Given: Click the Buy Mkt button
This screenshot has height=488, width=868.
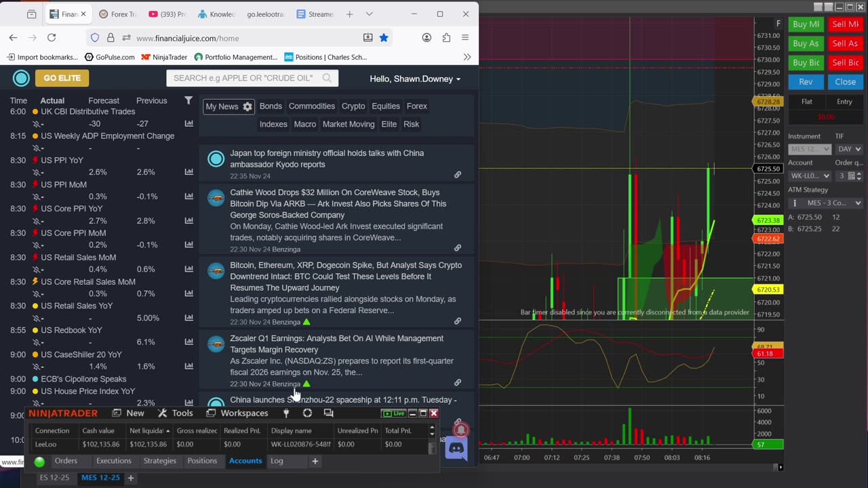Looking at the screenshot, I should point(806,24).
